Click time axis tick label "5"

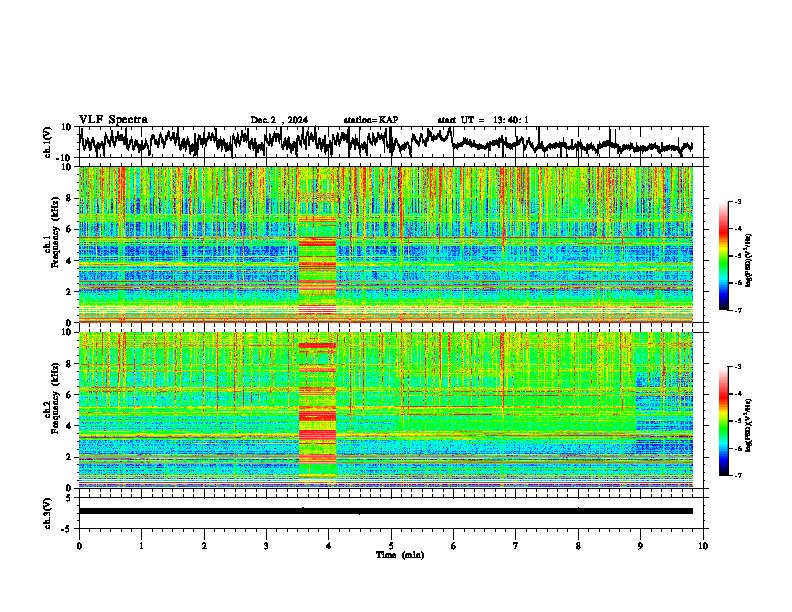coord(391,546)
